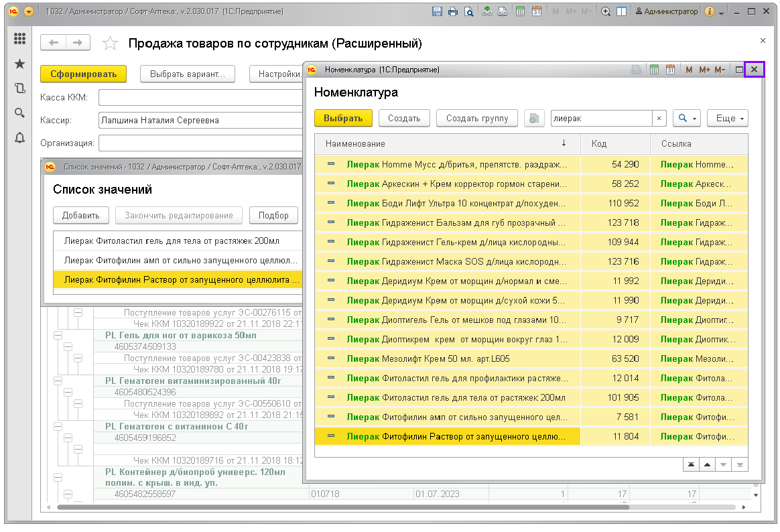Click the History icon in left sidebar
Screen dimensions: 780x532
[19, 88]
